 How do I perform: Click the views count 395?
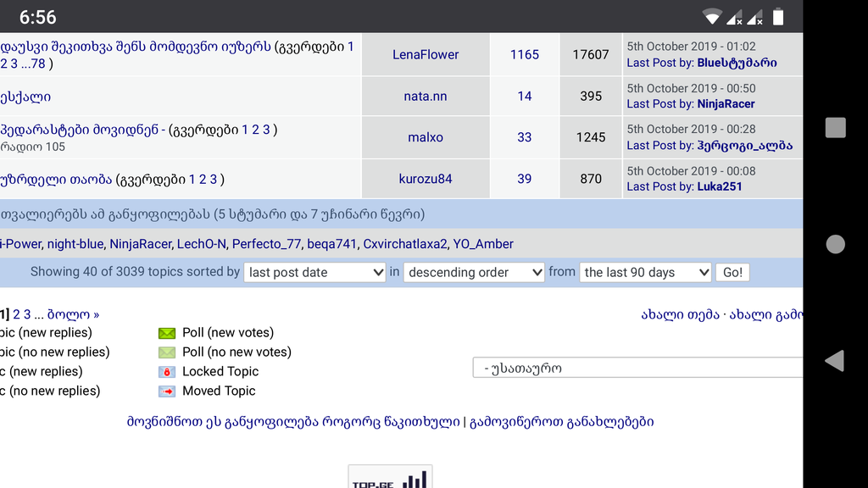tap(591, 96)
